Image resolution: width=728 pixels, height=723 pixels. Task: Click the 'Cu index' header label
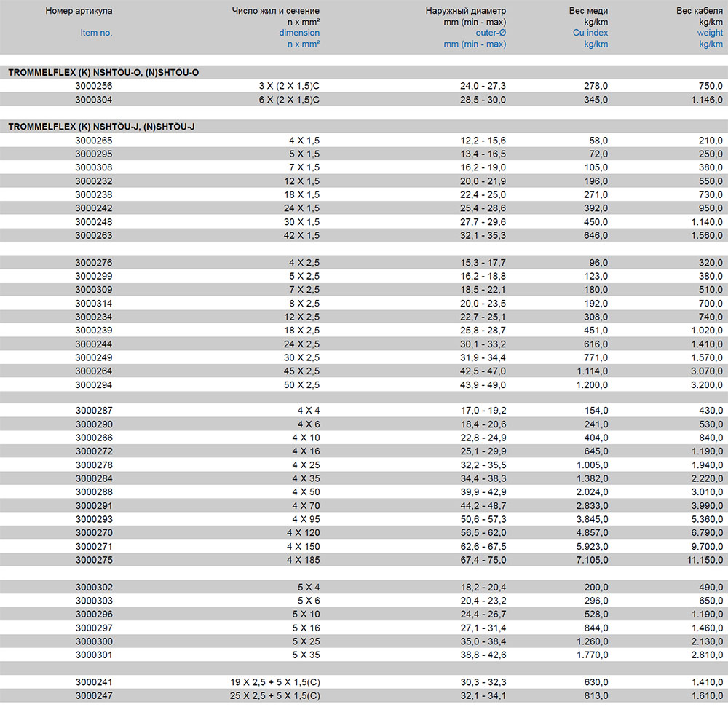coord(590,33)
